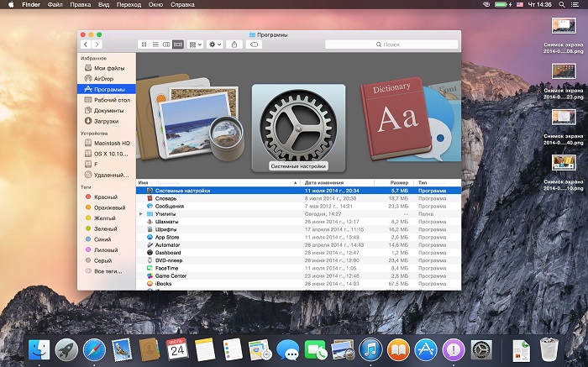
Task: Open the Файл menu
Action: point(55,4)
